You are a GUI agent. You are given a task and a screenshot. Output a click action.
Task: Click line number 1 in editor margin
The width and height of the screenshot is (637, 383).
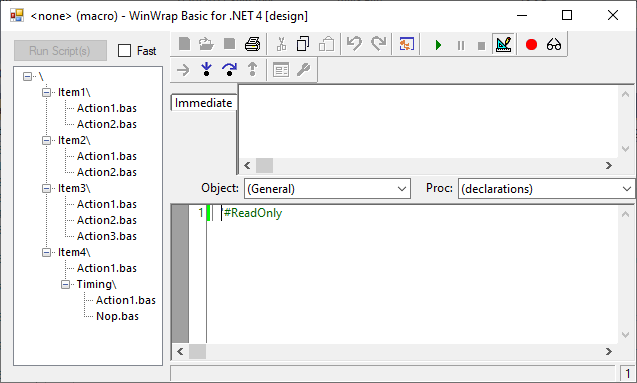(x=201, y=213)
